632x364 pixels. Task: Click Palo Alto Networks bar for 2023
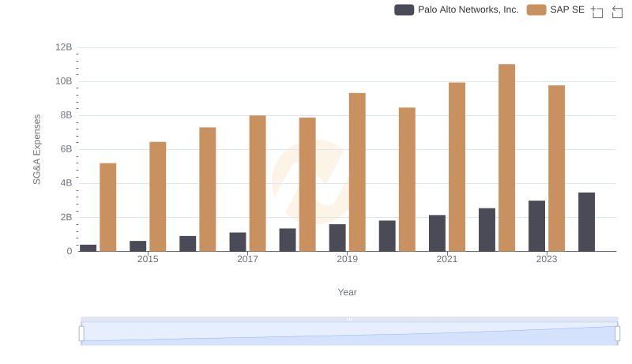(x=537, y=226)
